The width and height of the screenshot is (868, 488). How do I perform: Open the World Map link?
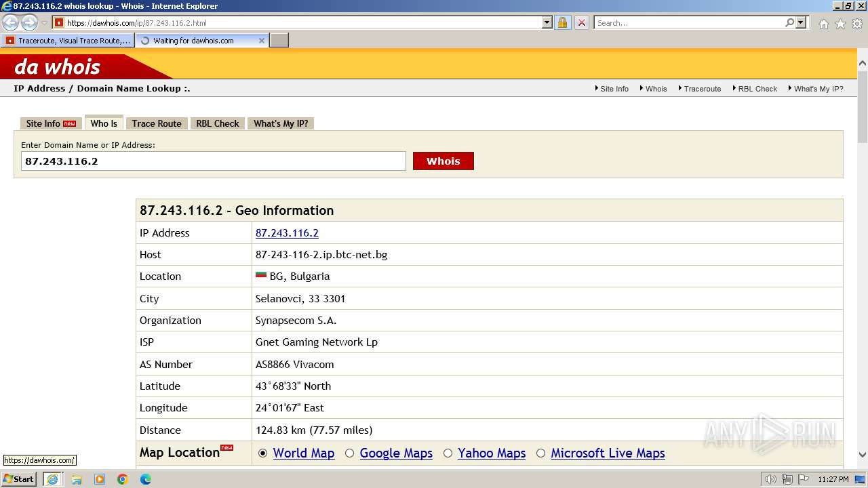[x=304, y=453]
